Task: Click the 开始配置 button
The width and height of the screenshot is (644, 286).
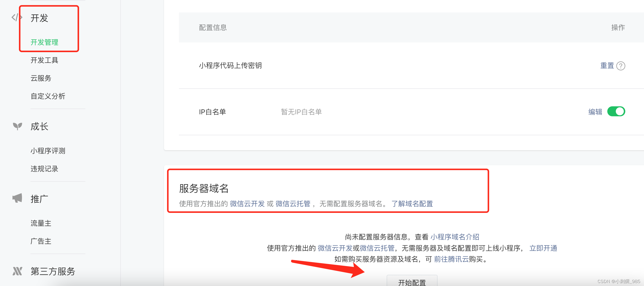Action: [412, 281]
